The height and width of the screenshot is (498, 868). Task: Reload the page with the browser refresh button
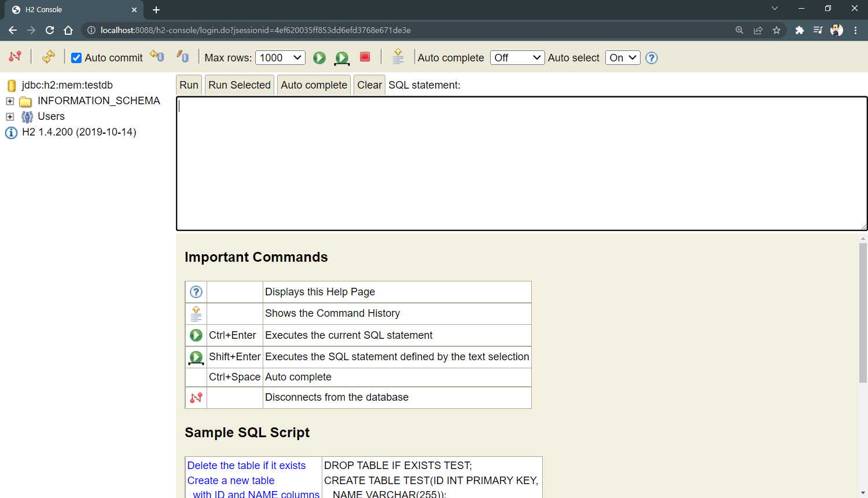(x=50, y=30)
